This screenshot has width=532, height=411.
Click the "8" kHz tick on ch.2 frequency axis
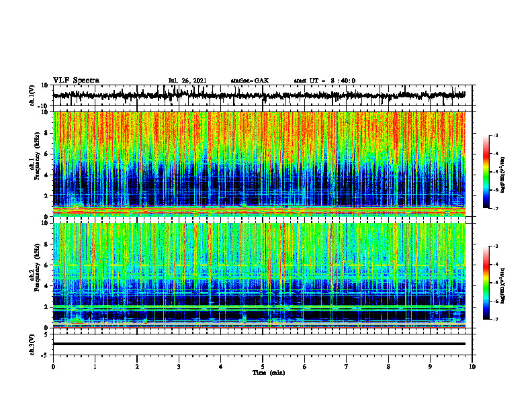47,244
